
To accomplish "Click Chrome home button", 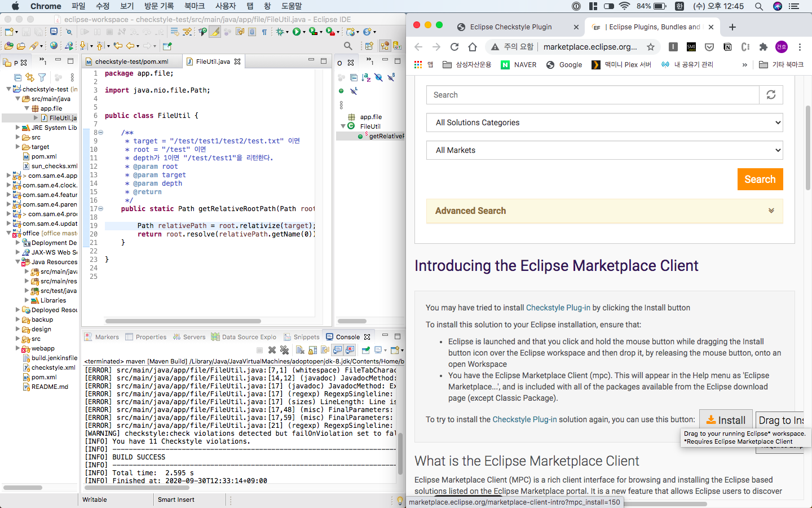I will coord(473,47).
